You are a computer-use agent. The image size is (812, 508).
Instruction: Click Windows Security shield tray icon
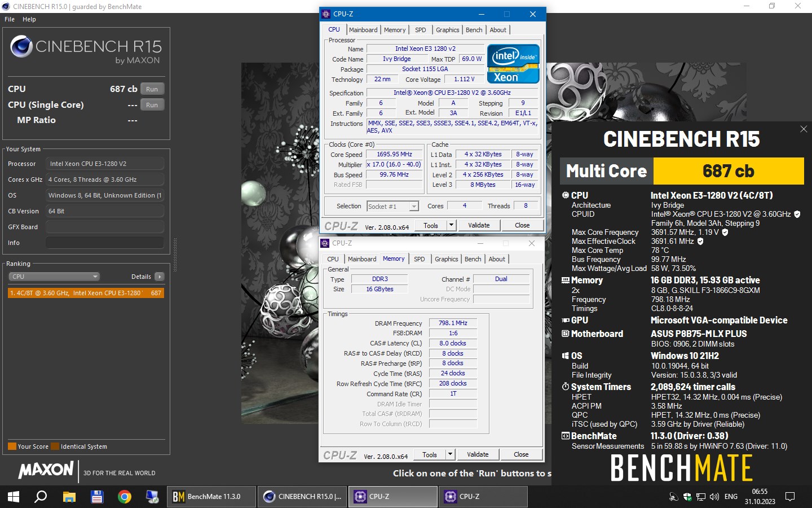pyautogui.click(x=687, y=497)
